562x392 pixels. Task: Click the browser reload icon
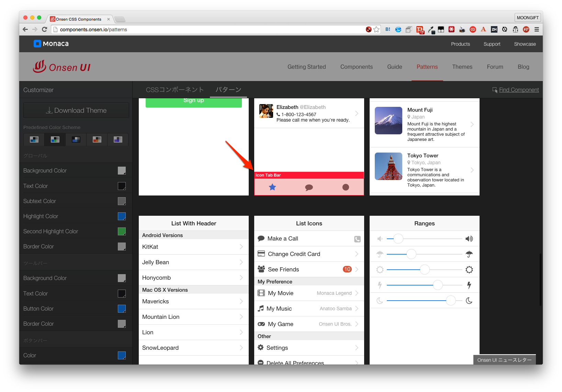tap(44, 30)
